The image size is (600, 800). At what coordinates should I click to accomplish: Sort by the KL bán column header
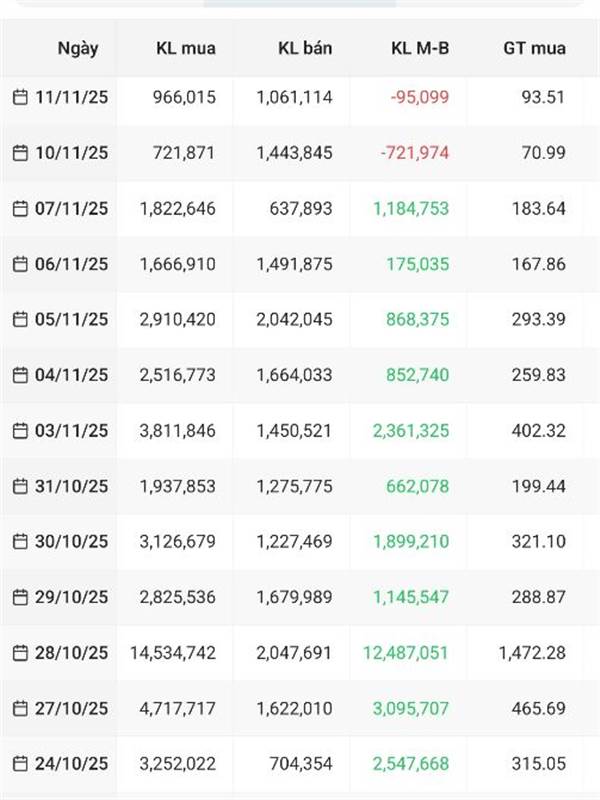coord(305,48)
